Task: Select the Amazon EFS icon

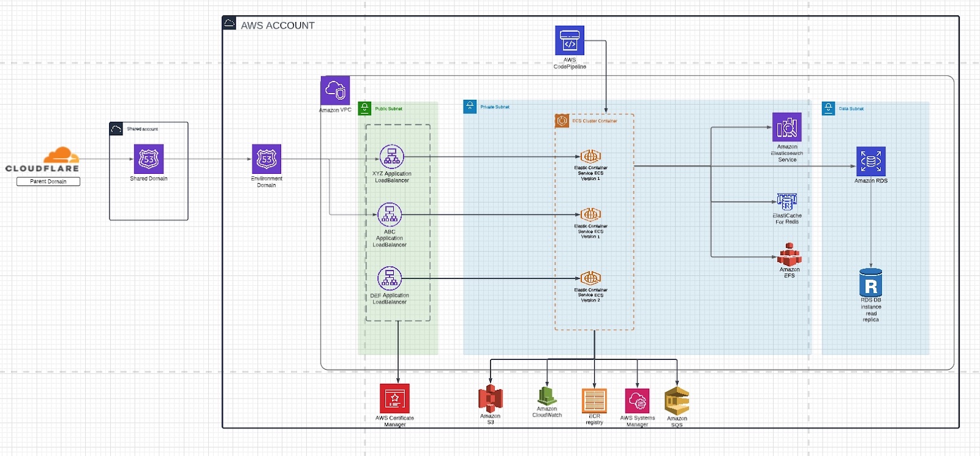Action: pos(790,254)
